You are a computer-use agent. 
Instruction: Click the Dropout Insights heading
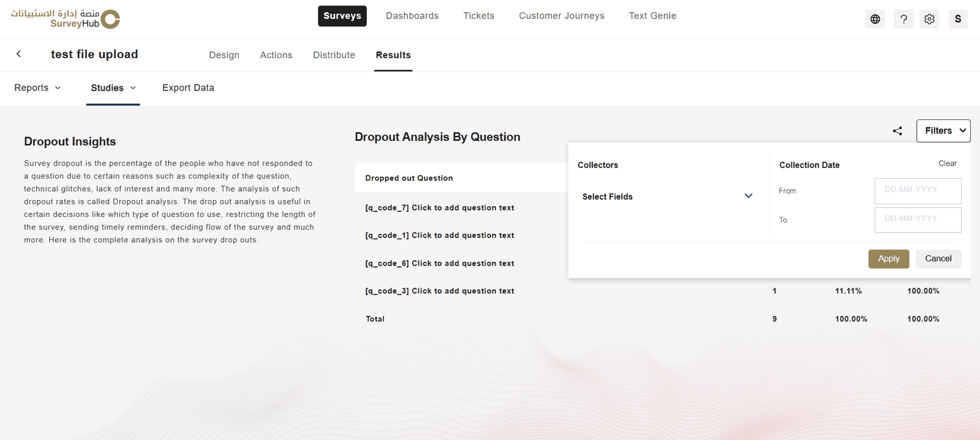coord(70,141)
